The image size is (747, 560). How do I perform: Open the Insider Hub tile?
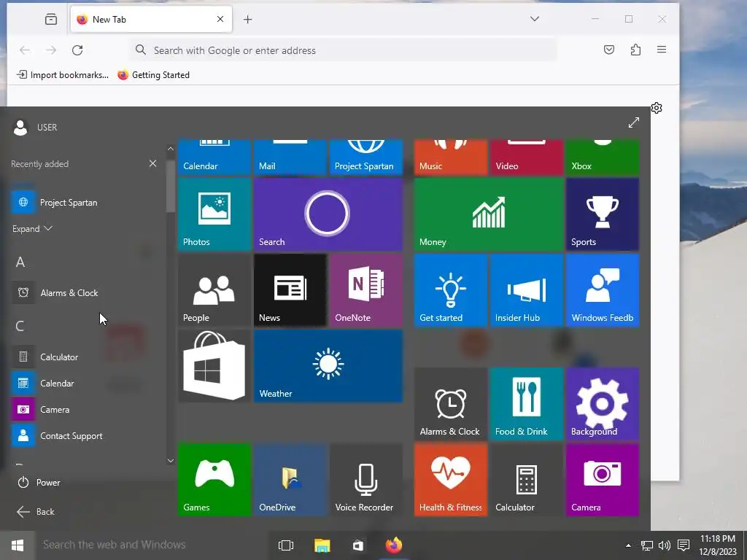(x=527, y=290)
